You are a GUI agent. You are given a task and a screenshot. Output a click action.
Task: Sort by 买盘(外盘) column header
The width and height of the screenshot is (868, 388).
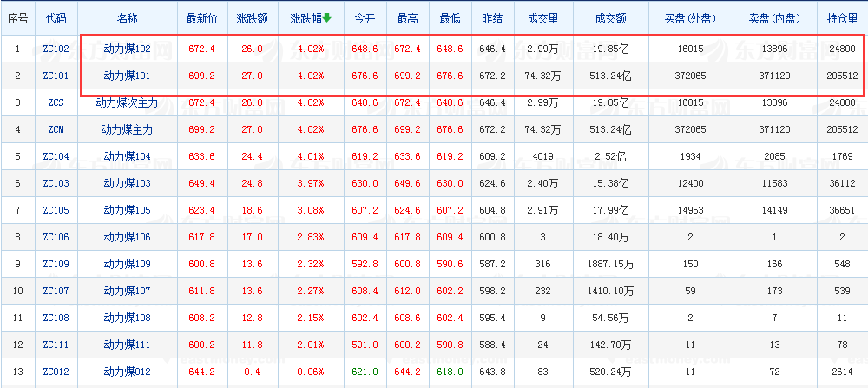[690, 18]
